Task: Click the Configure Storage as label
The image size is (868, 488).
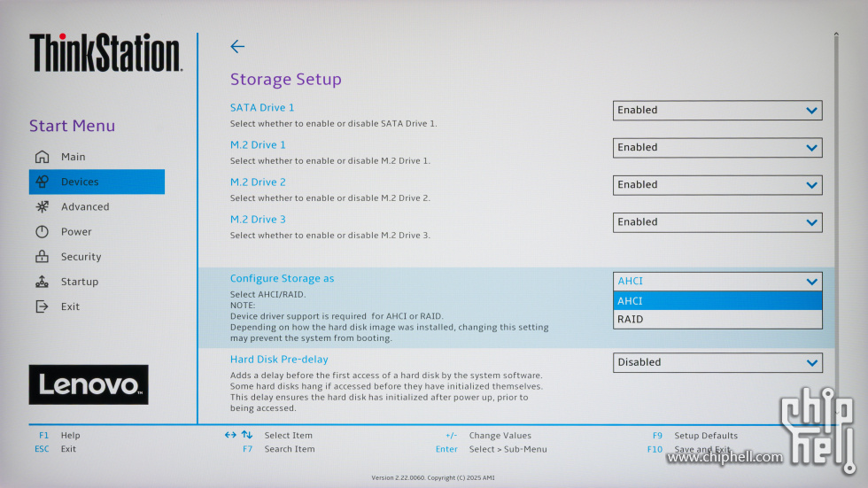Action: (x=282, y=278)
